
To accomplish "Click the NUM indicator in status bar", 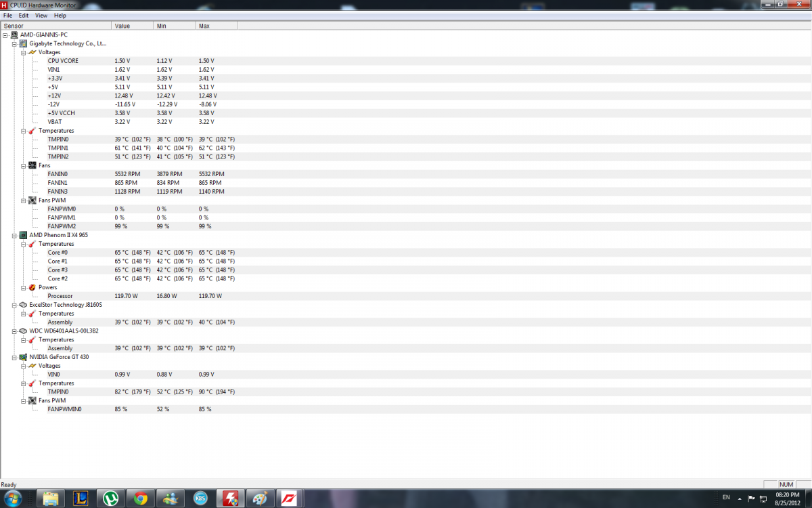I will [786, 485].
